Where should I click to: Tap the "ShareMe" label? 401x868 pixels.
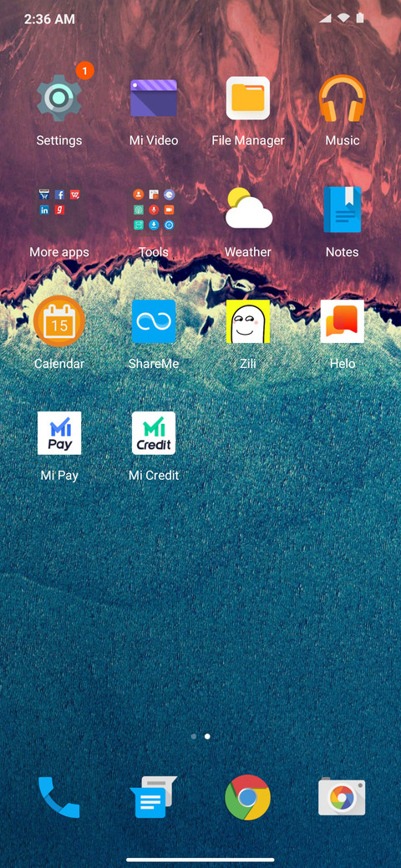(154, 364)
